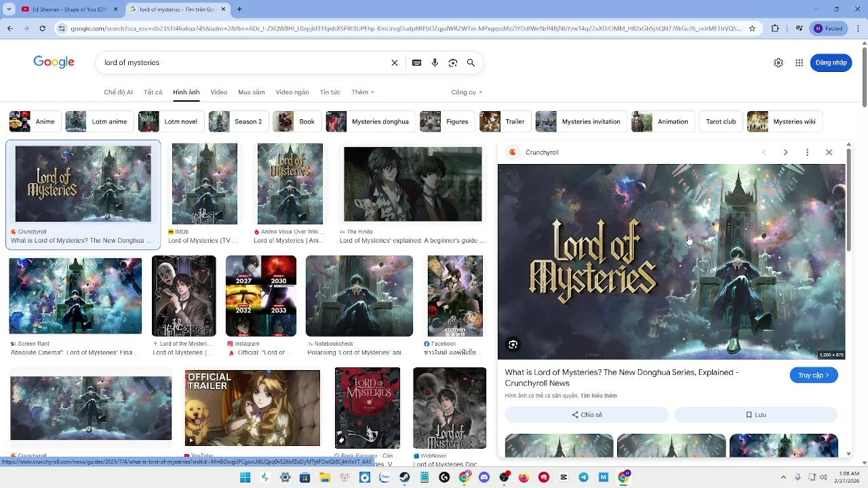Viewport: 868px width, 488px height.
Task: Open the on-screen keyboard input tool
Action: (x=416, y=62)
